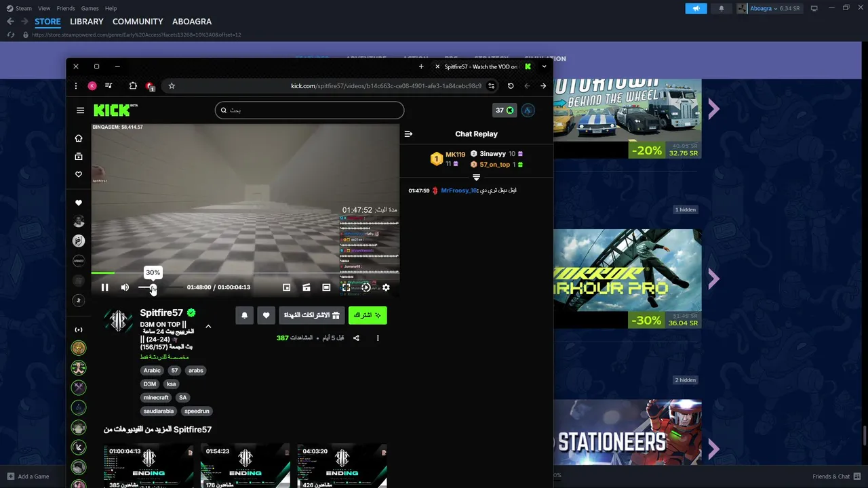Click the clip creation icon in player
This screenshot has height=488, width=868.
click(x=307, y=287)
